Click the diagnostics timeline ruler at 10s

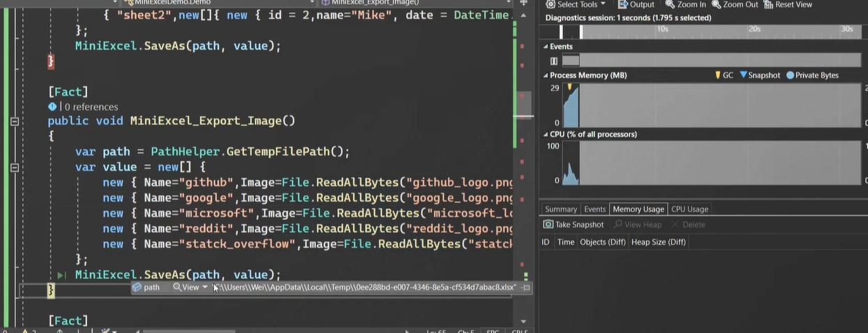(662, 29)
